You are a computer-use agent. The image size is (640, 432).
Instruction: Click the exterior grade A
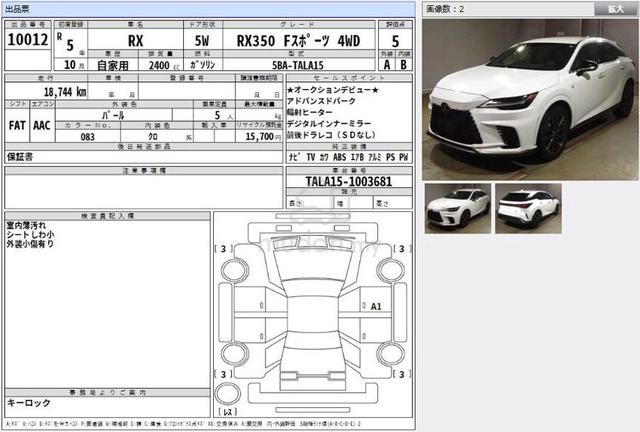point(387,65)
